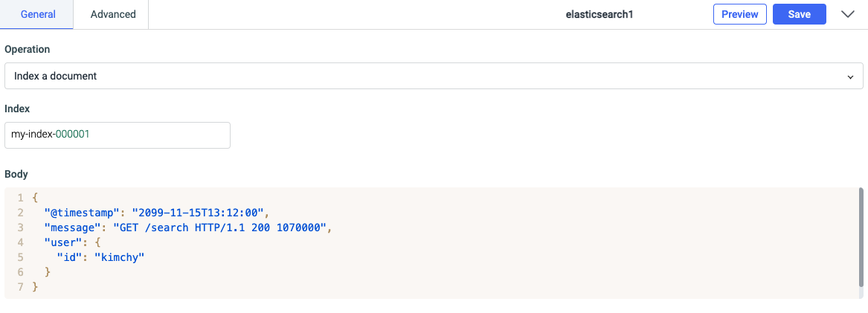Collapse the query editor chevron

pos(847,14)
